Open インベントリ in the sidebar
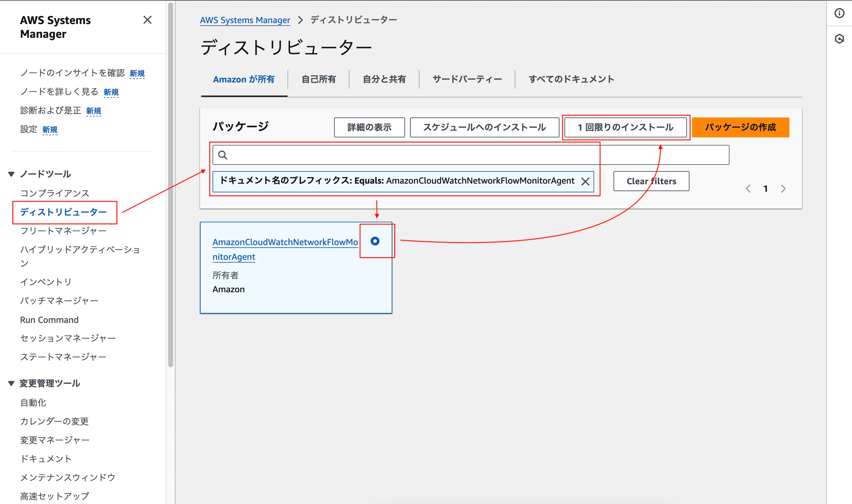852x504 pixels. [46, 282]
